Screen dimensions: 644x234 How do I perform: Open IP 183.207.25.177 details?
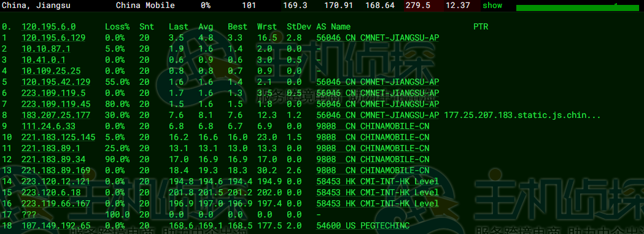(x=56, y=115)
